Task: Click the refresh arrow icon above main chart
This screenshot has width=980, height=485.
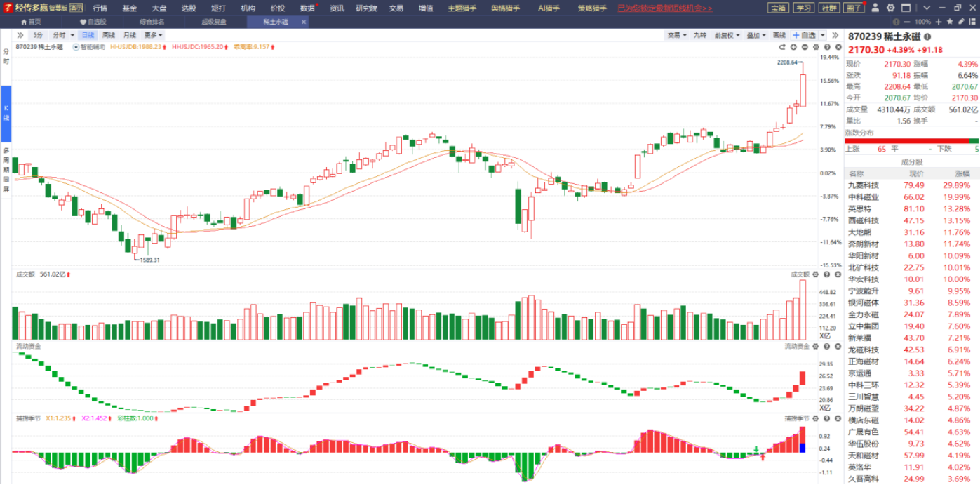Action: point(782,47)
